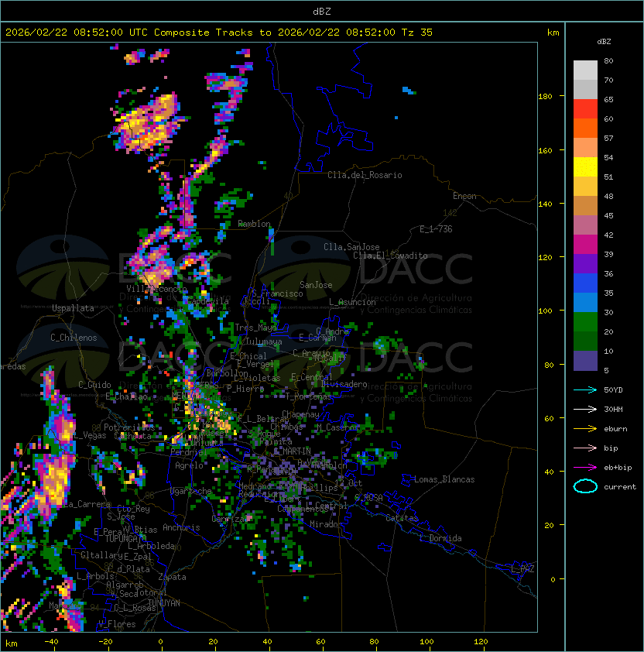Click the 'E_1-736' map label
The width and height of the screenshot is (644, 652).
tap(436, 229)
